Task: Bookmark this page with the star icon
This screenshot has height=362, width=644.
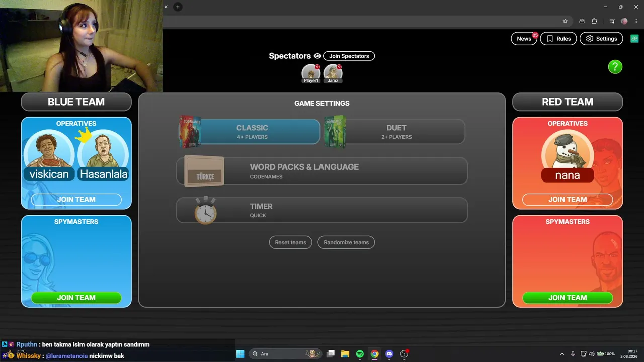Action: [x=565, y=21]
